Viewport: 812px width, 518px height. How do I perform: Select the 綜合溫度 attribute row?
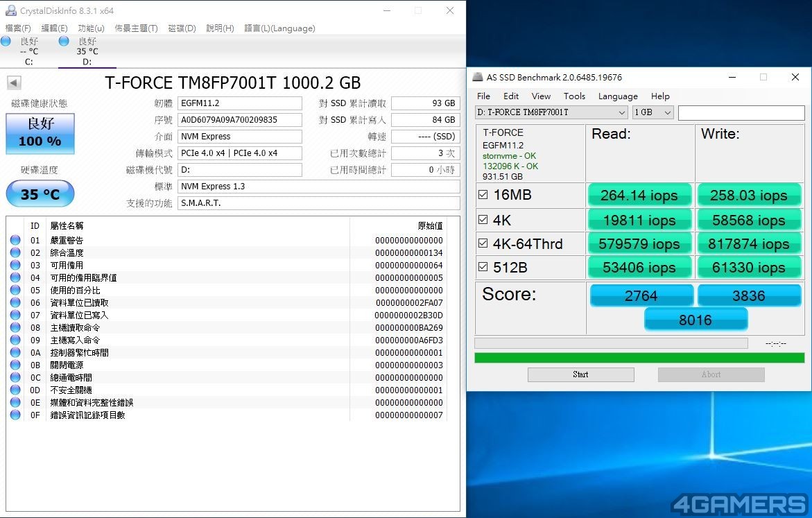pyautogui.click(x=227, y=252)
